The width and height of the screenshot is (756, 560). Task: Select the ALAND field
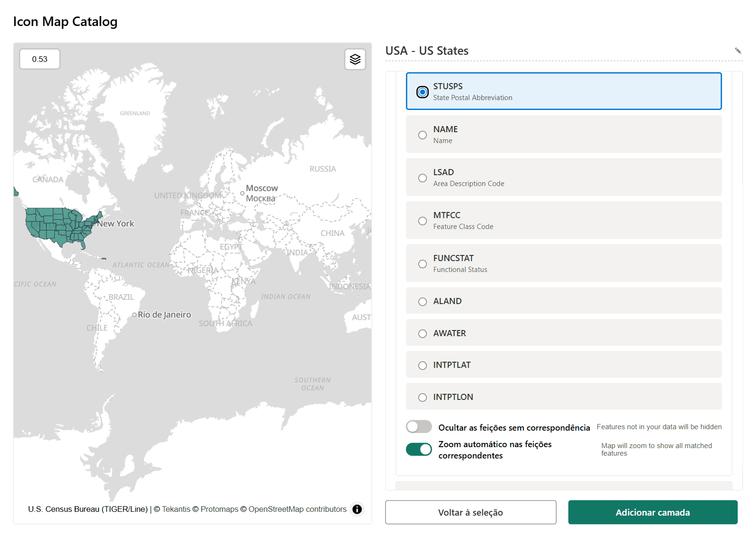564,301
